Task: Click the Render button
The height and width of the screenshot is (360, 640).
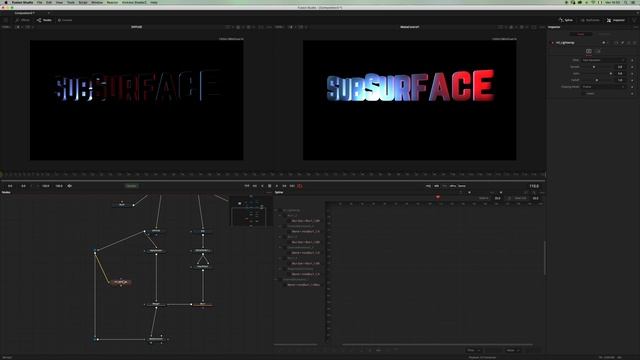Action: (131, 186)
